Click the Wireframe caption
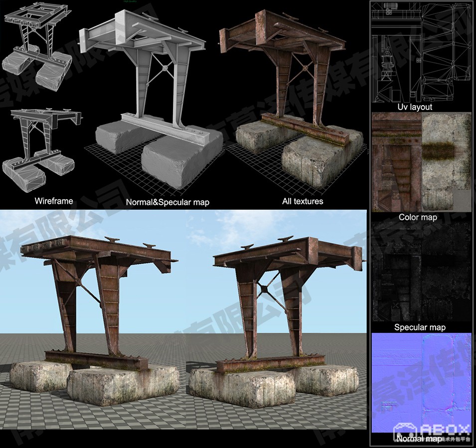The image size is (476, 448). point(54,201)
